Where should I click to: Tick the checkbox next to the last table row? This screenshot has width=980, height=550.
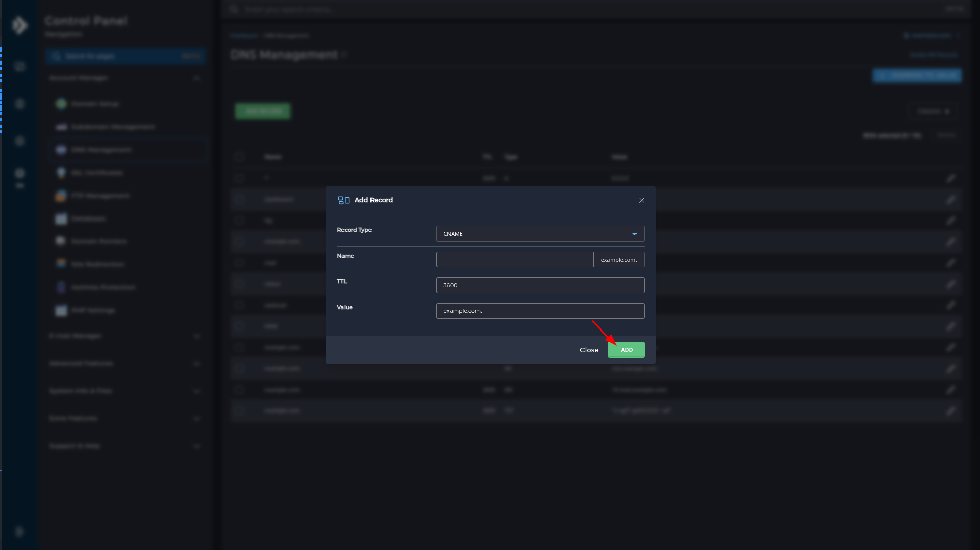[x=240, y=410]
